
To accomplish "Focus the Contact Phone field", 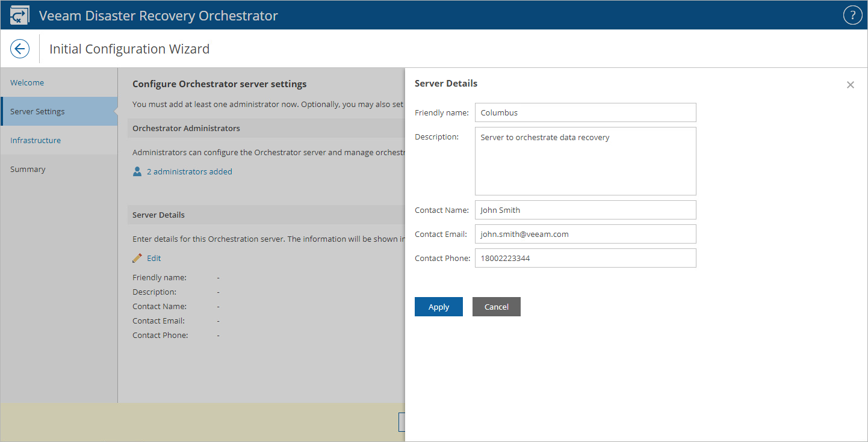I will coord(585,258).
